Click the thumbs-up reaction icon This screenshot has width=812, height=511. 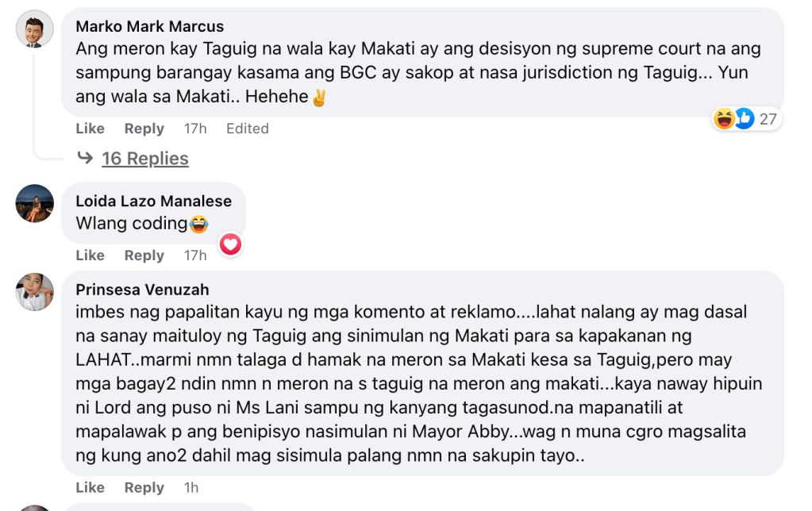744,119
